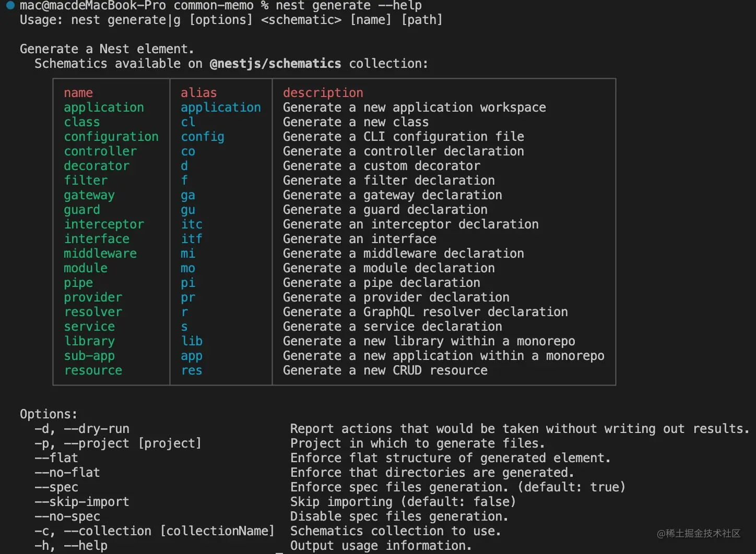Click the "resolver" schematic name

(x=93, y=312)
